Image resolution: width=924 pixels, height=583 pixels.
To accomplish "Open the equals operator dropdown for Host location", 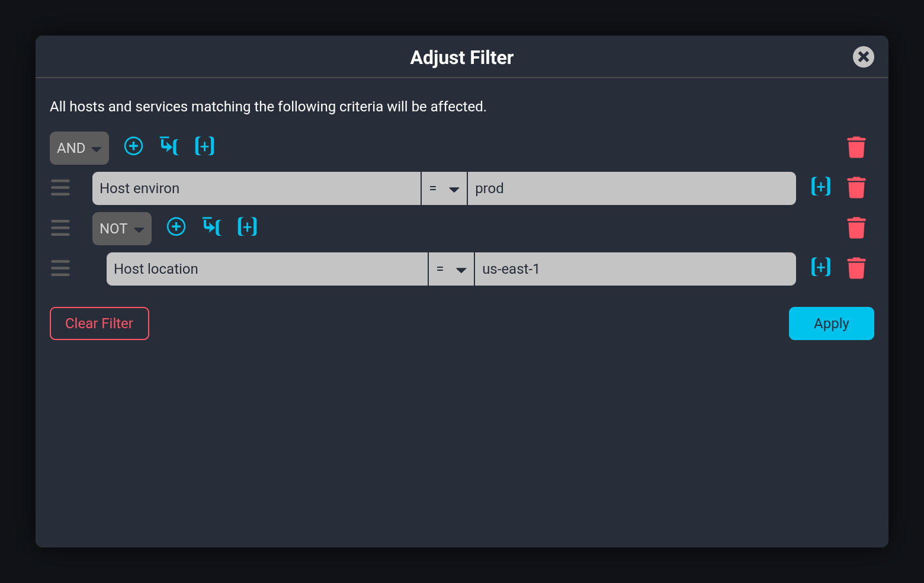I will (451, 269).
